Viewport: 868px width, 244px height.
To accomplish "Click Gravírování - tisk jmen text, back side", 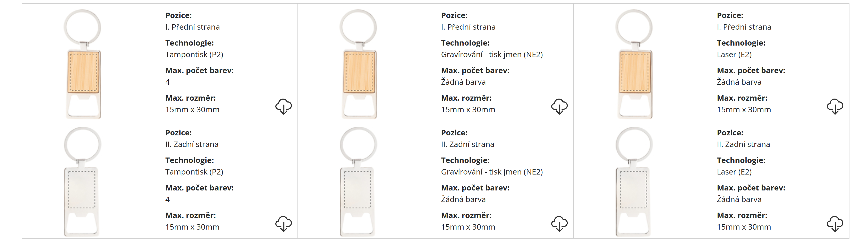I will pyautogui.click(x=492, y=172).
